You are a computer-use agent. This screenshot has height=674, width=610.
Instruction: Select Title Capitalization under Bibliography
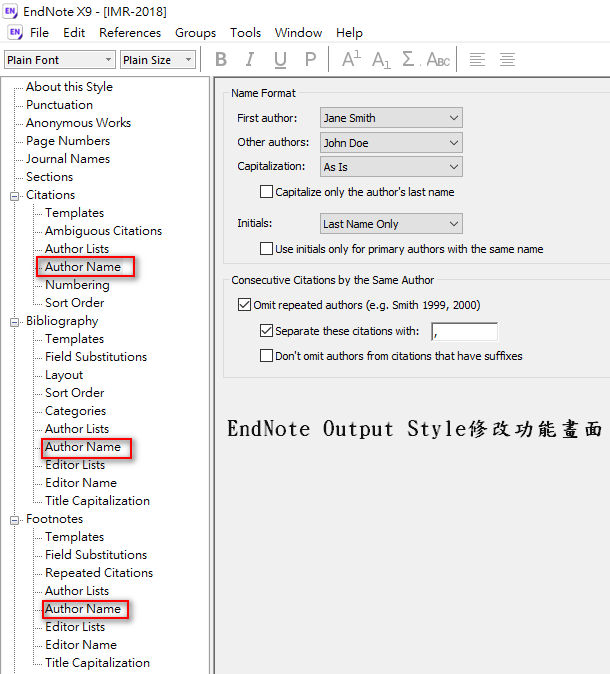click(97, 501)
